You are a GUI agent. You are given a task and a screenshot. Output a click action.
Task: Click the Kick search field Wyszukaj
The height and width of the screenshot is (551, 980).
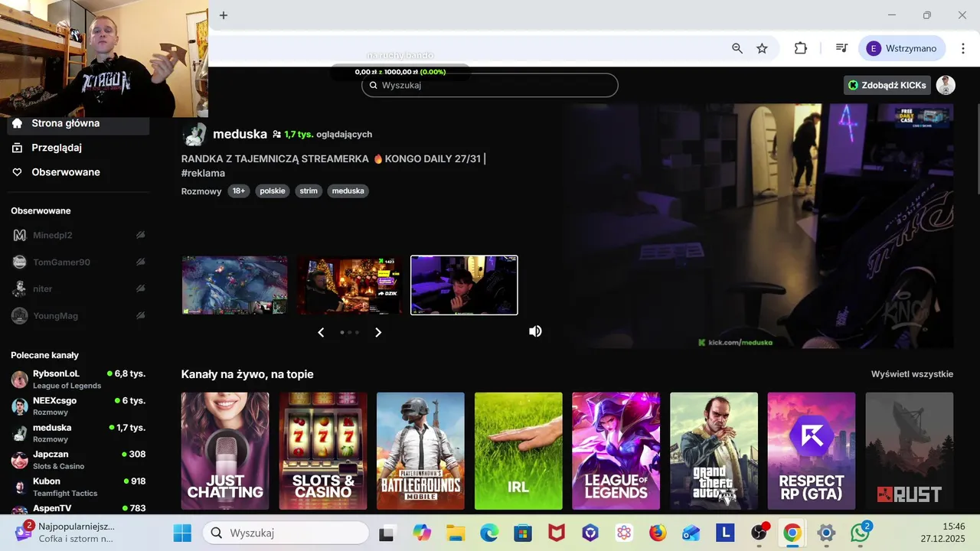pos(490,85)
